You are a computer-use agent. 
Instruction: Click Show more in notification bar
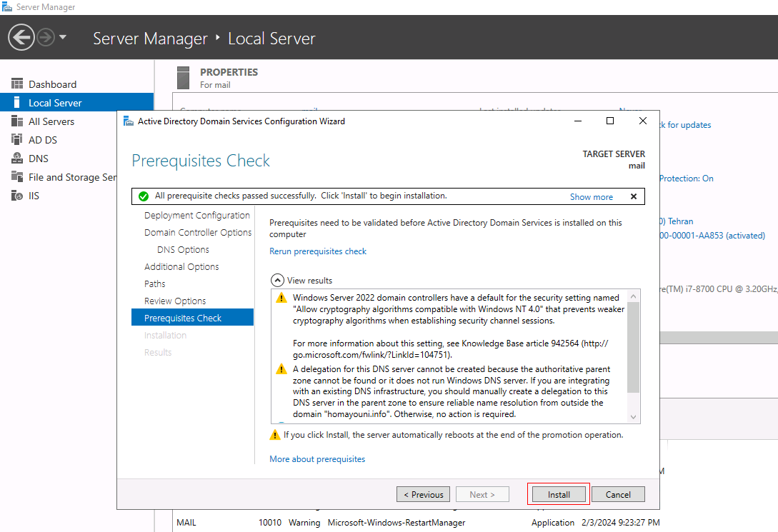click(x=591, y=197)
